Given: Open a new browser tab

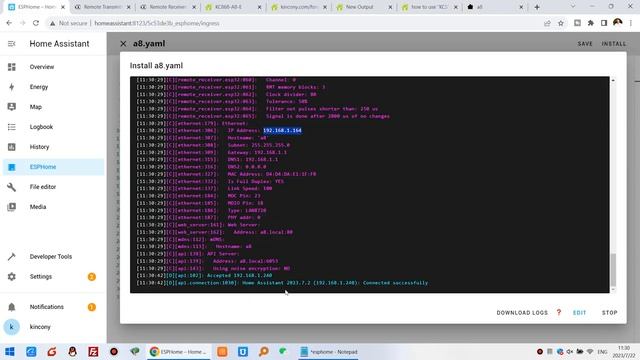Looking at the screenshot, I should point(537,7).
